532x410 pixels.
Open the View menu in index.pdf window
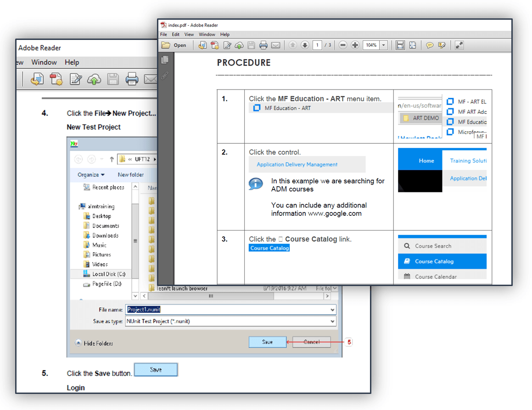pos(189,34)
